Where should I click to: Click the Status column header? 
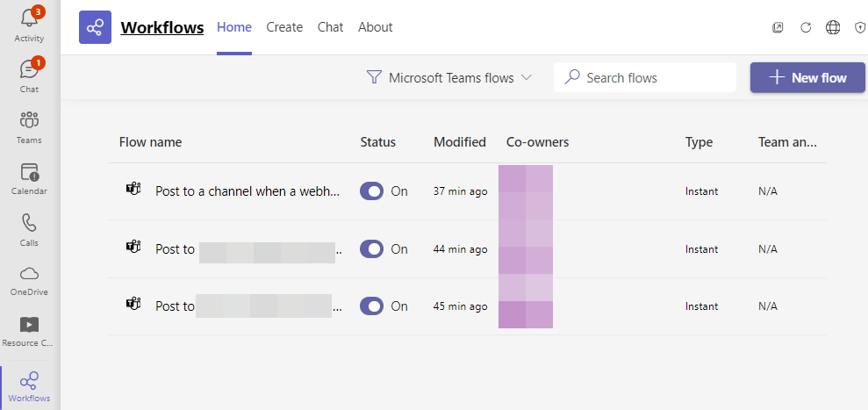[378, 142]
